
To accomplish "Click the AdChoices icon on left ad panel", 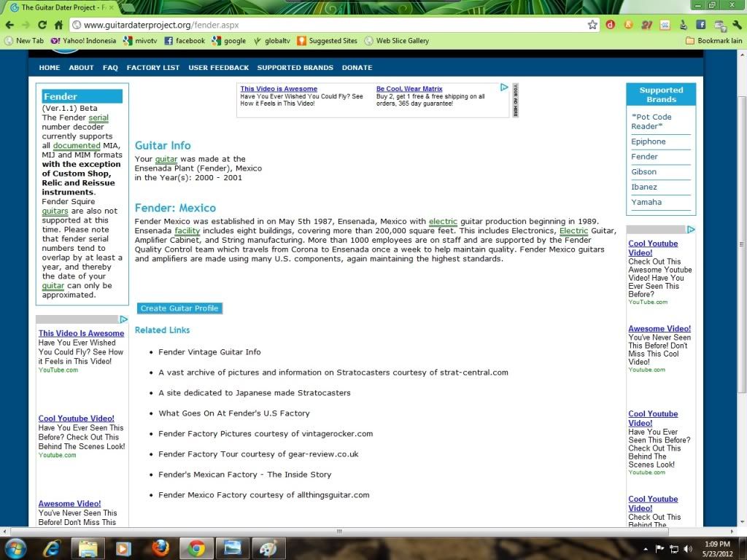I will point(123,319).
